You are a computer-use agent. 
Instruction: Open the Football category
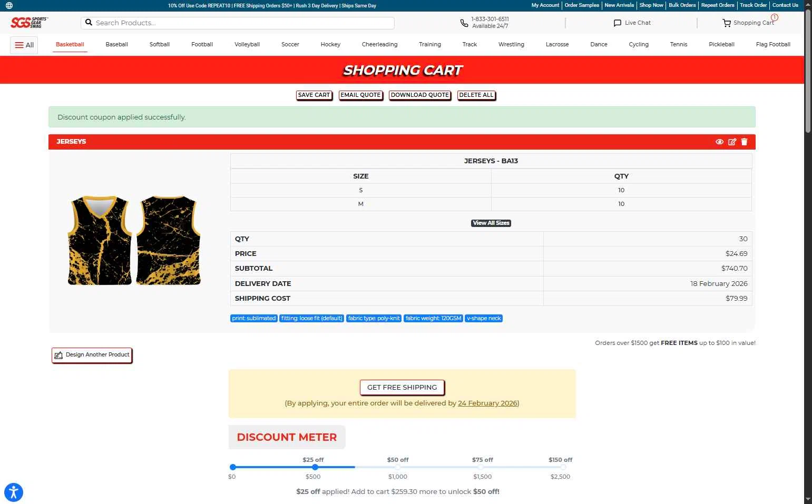tap(202, 44)
